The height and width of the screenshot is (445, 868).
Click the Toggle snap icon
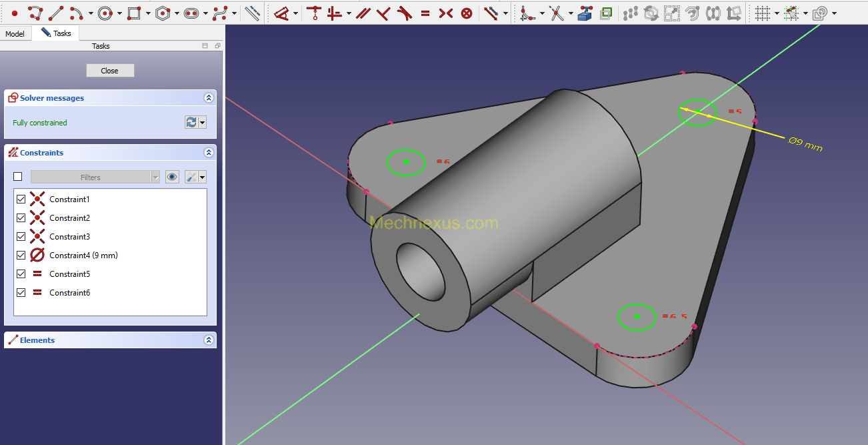click(791, 13)
